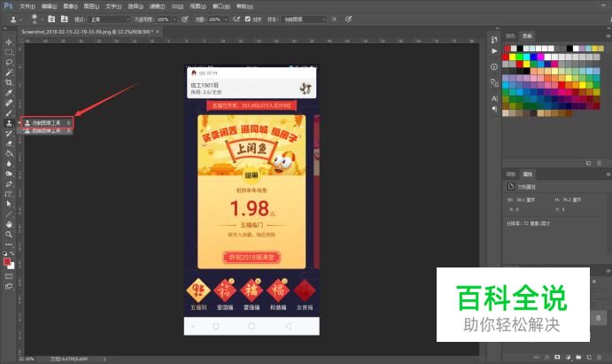
Task: Select the Type tool
Action: pyautogui.click(x=9, y=194)
